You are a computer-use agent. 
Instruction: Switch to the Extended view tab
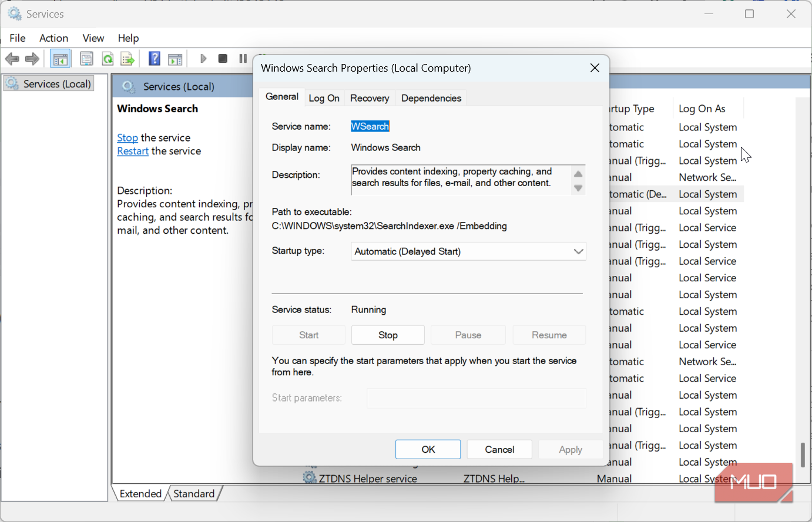(140, 493)
